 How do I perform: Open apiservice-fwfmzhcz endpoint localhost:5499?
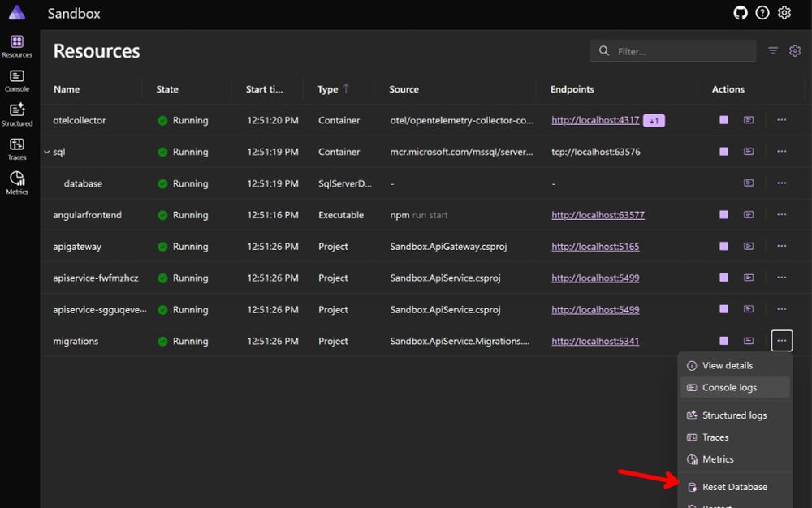[x=595, y=278]
